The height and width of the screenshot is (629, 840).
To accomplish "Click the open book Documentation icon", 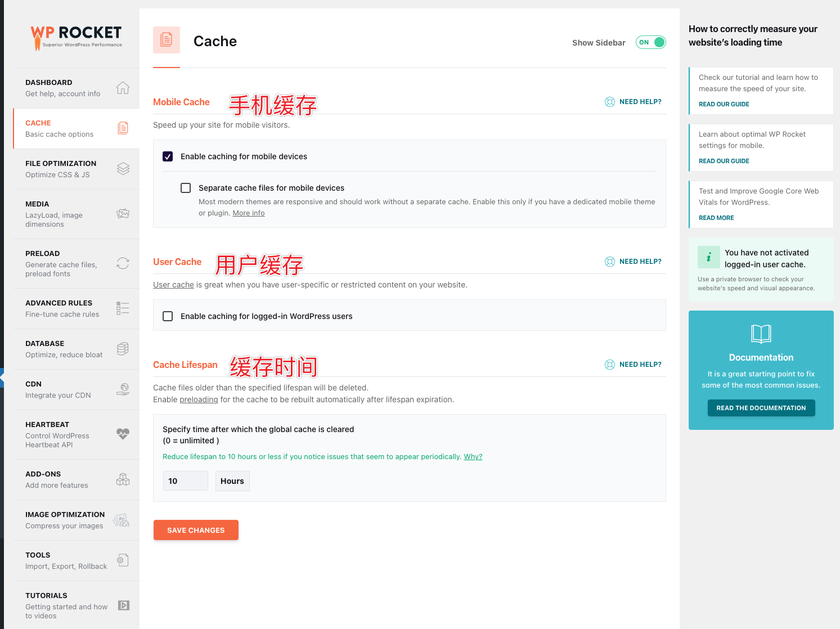I will (x=761, y=334).
